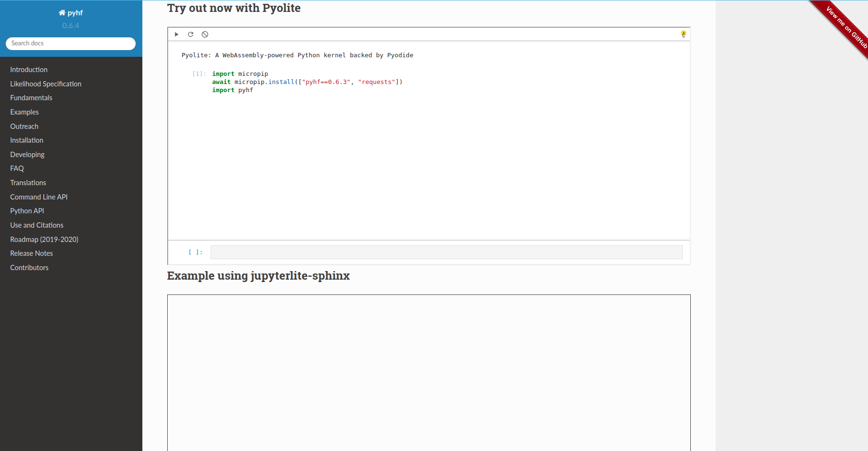Click the home icon beside pyhf title

click(62, 12)
